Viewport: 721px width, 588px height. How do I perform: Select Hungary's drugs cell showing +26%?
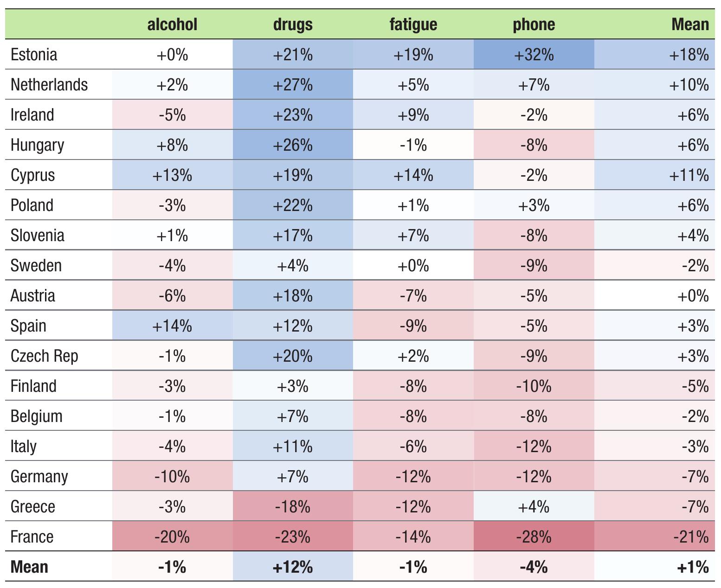[293, 145]
